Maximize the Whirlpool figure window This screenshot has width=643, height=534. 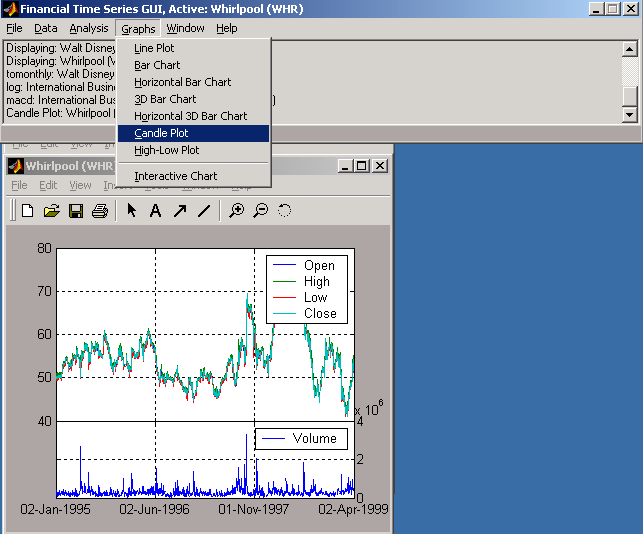pyautogui.click(x=361, y=166)
